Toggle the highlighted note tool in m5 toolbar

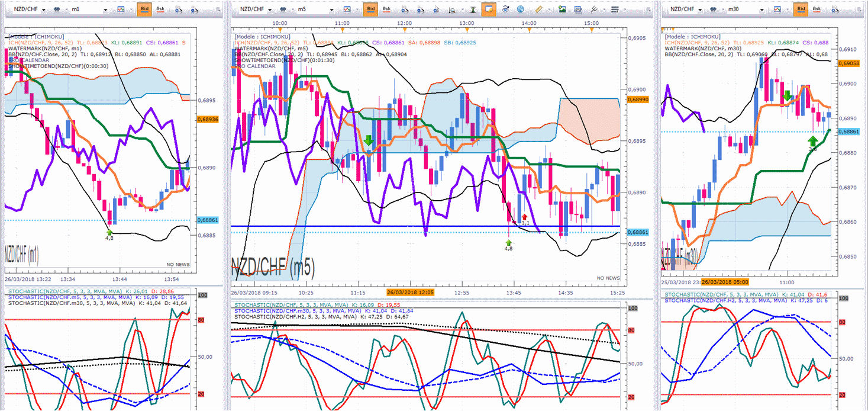(488, 9)
